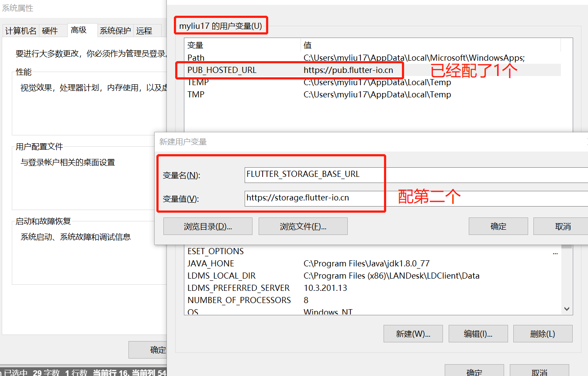The width and height of the screenshot is (588, 376).
Task: Click 浏览文件(F)... button
Action: (x=303, y=226)
